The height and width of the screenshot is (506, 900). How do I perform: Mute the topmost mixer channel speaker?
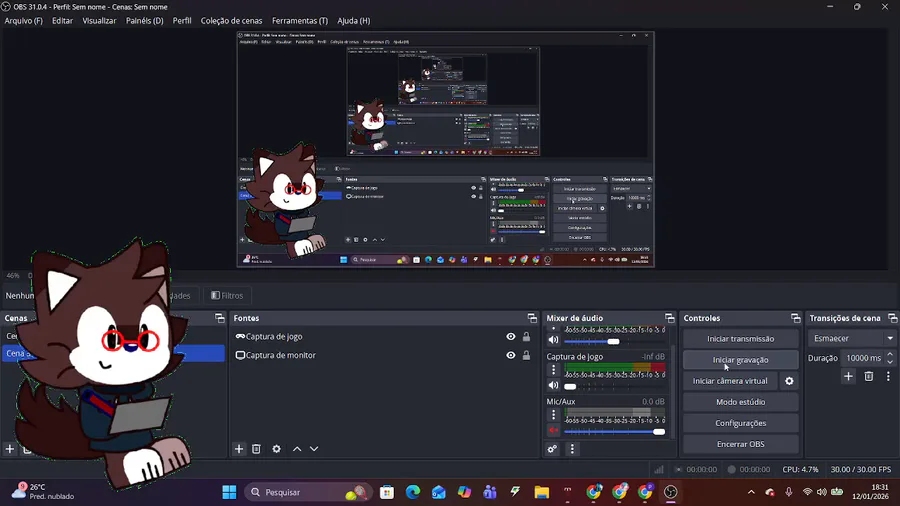(x=553, y=340)
